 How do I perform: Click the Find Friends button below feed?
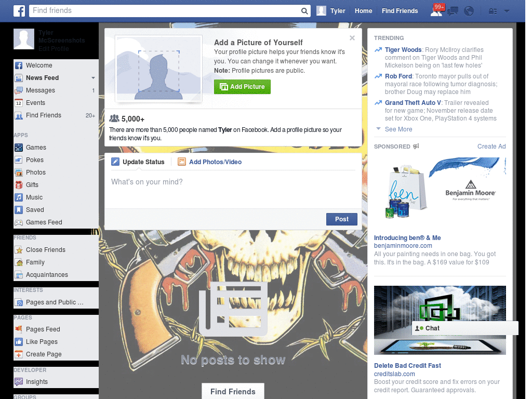click(x=233, y=392)
